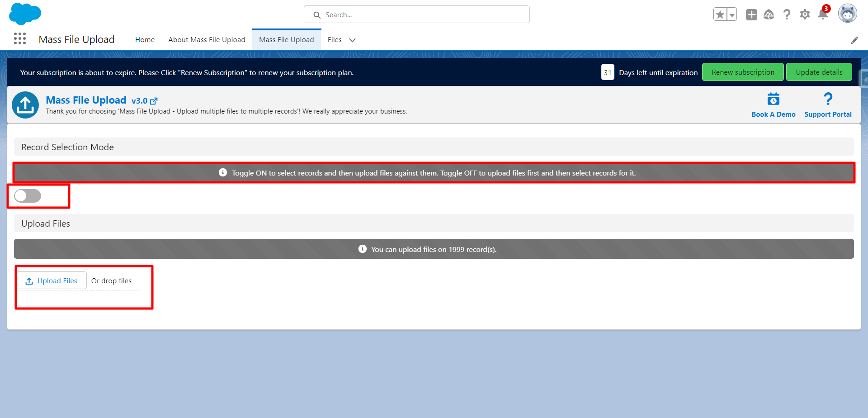Viewport: 868px width, 418px height.
Task: Open the notifications bell
Action: [823, 14]
